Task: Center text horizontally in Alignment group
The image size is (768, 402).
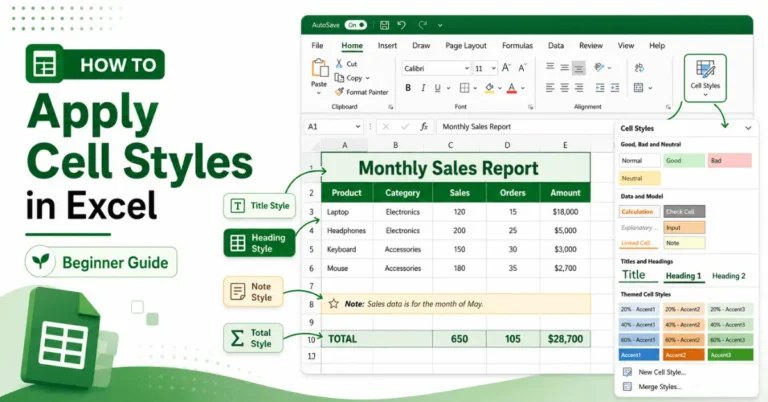Action: pyautogui.click(x=565, y=88)
